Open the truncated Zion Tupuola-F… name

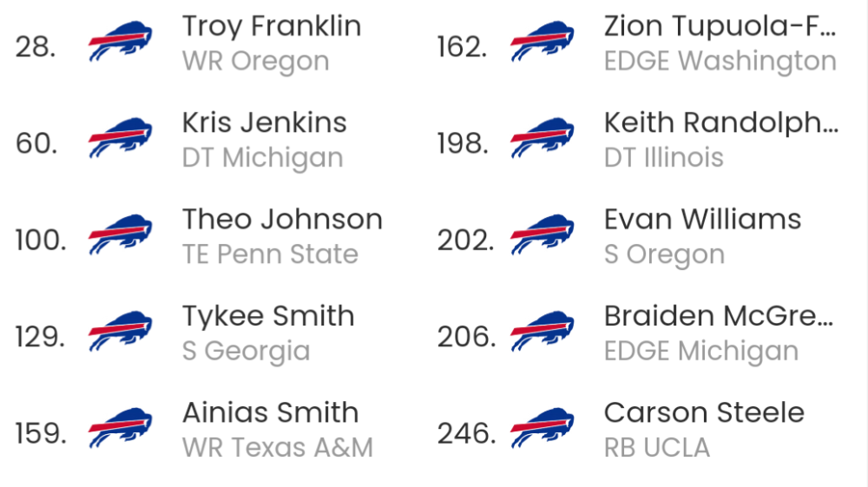[x=720, y=27]
